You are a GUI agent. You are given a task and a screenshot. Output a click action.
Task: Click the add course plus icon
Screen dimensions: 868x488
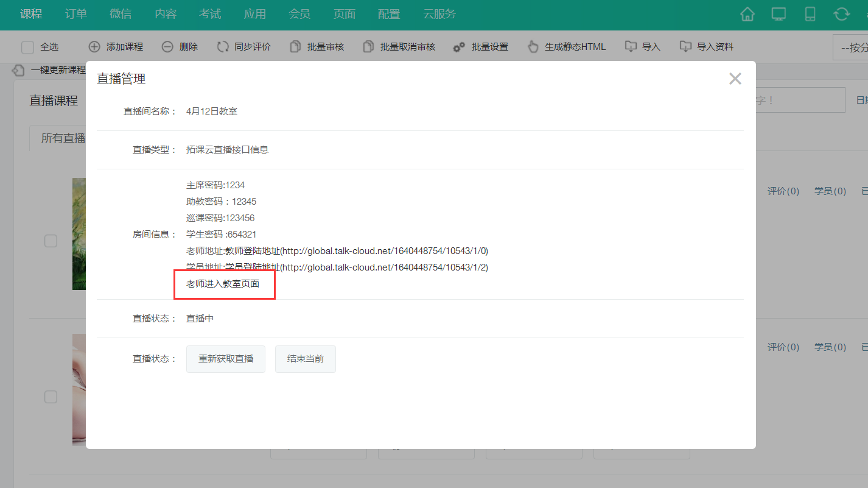(x=94, y=47)
